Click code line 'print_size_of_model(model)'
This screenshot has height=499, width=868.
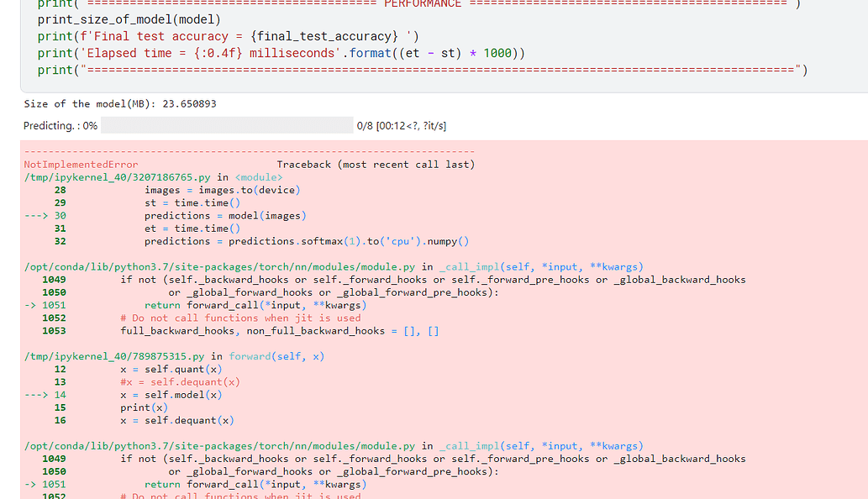coord(129,20)
